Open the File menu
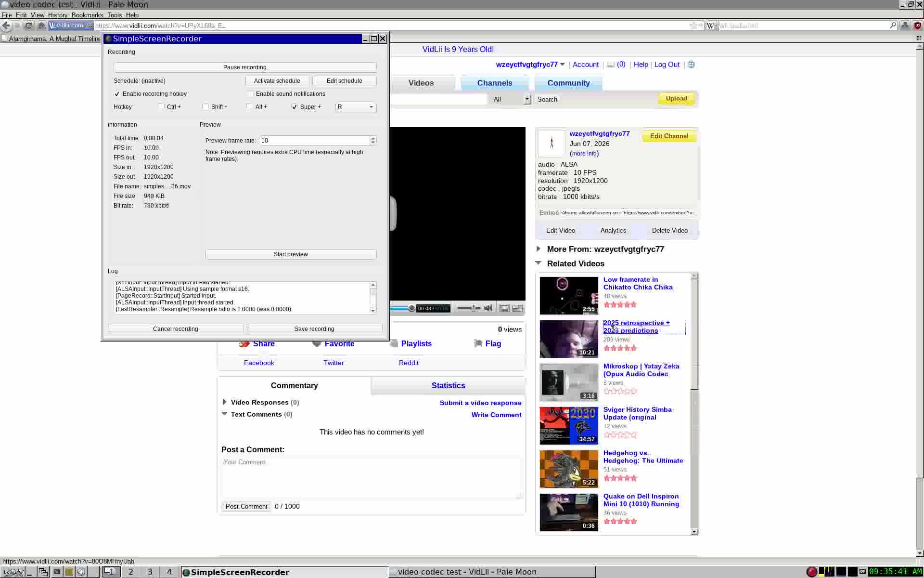 (x=7, y=15)
